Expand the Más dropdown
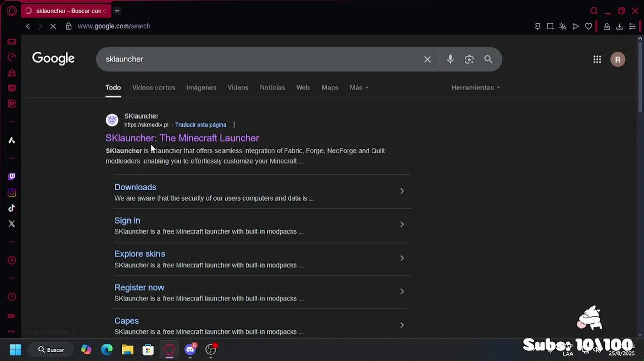 [x=359, y=87]
